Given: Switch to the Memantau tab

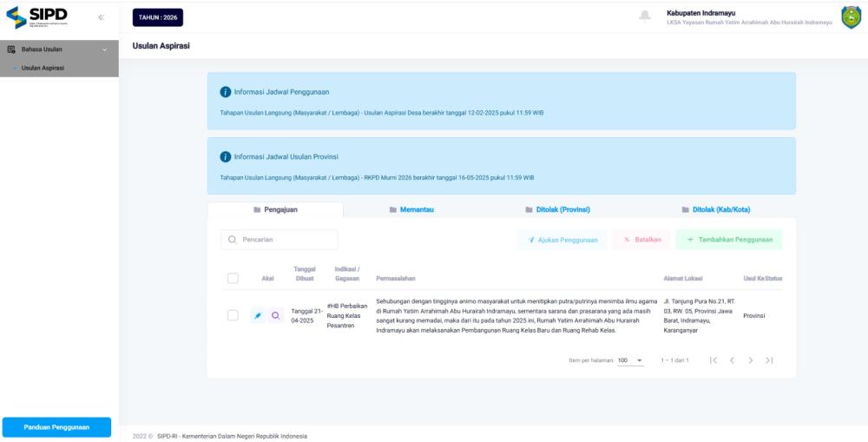Looking at the screenshot, I should [x=411, y=210].
